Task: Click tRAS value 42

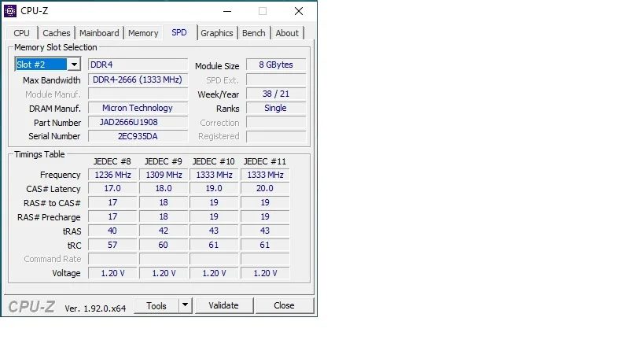Action: [x=164, y=231]
